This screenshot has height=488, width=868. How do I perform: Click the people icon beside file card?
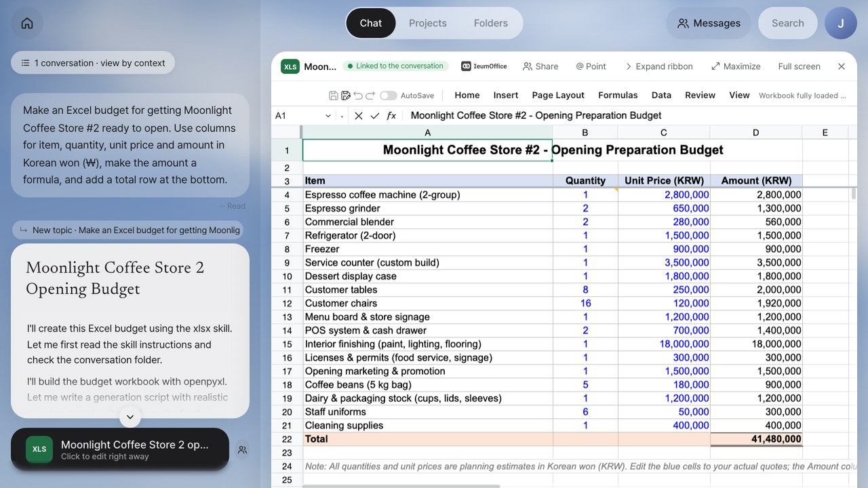pyautogui.click(x=243, y=449)
